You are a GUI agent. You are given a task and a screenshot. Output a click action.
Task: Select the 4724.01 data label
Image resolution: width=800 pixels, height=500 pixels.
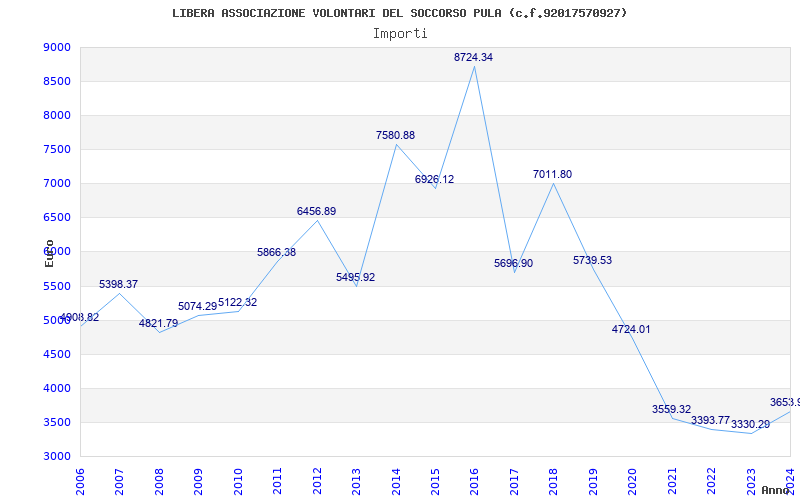631,329
